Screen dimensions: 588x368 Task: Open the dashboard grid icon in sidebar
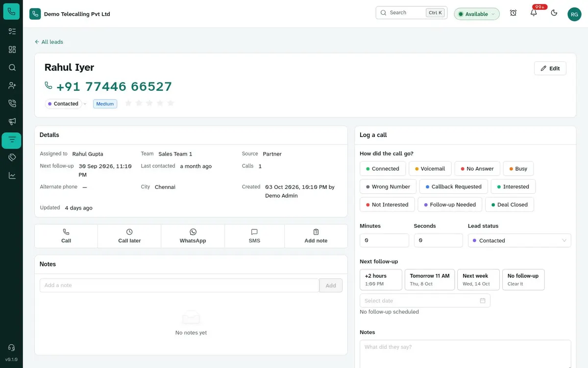pyautogui.click(x=12, y=50)
